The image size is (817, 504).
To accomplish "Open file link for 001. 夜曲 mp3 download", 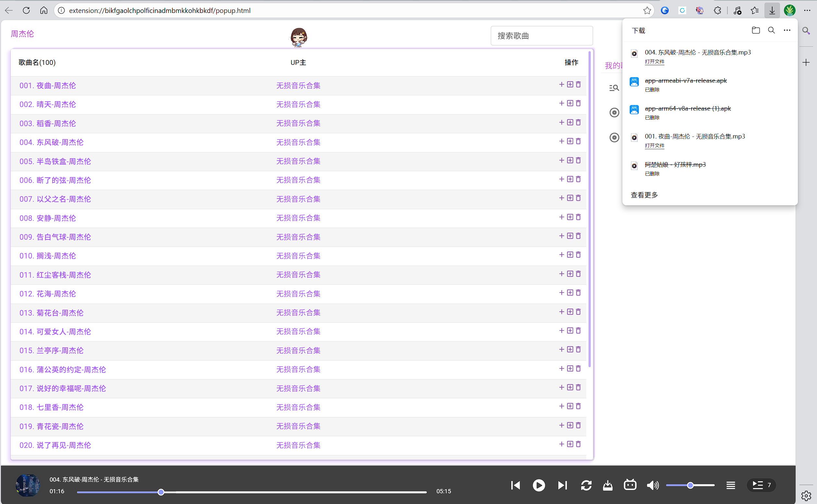I will [x=654, y=146].
